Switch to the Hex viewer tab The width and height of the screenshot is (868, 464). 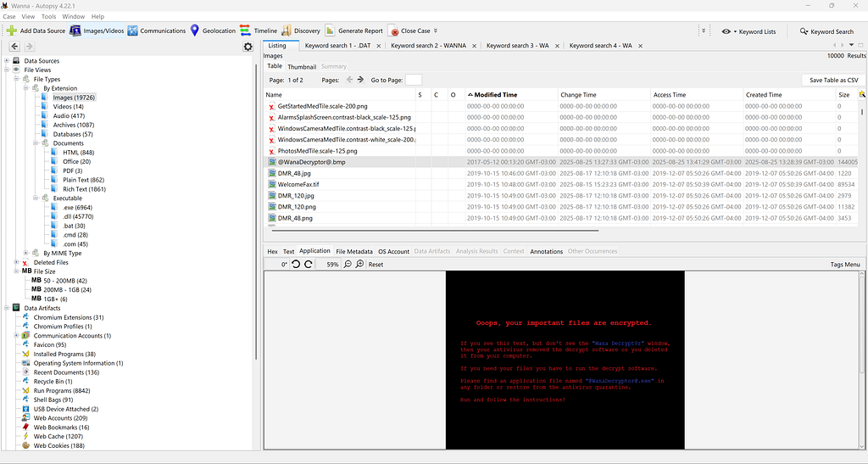tap(272, 251)
